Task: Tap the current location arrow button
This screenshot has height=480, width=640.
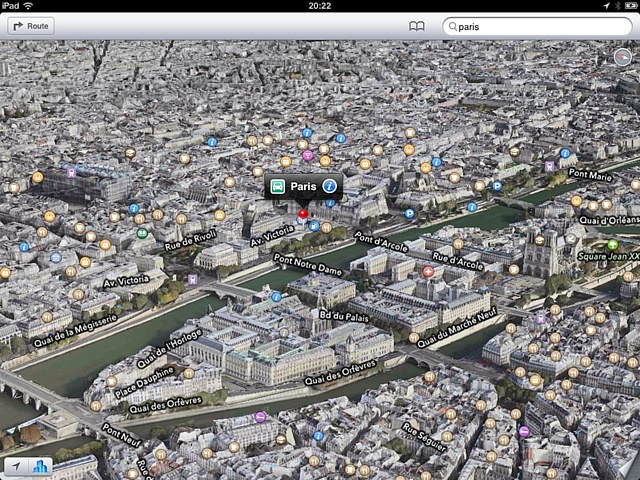Action: (16, 466)
